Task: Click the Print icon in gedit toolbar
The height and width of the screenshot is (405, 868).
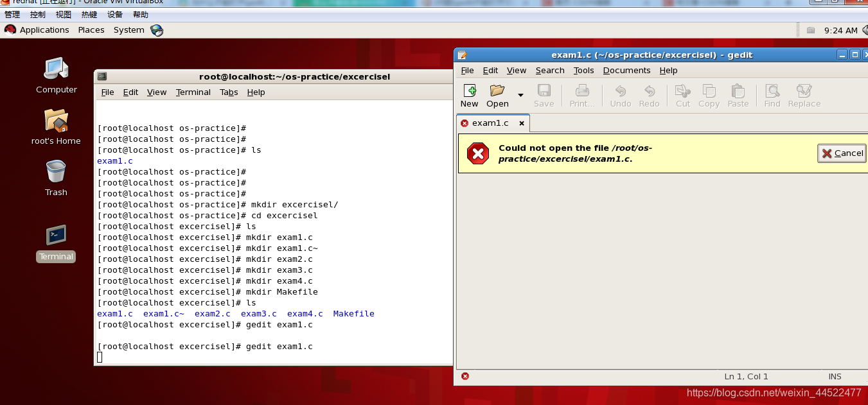Action: pyautogui.click(x=582, y=90)
